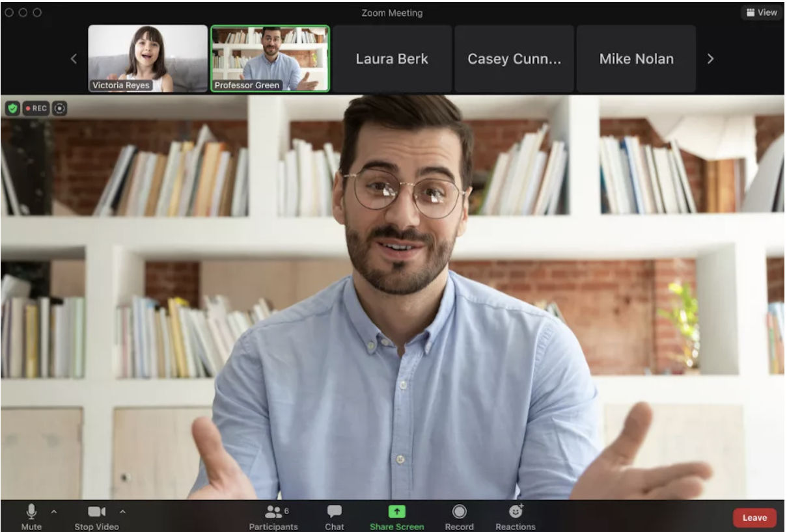Open video options arrow beside Stop Video
The image size is (787, 532).
point(122,512)
